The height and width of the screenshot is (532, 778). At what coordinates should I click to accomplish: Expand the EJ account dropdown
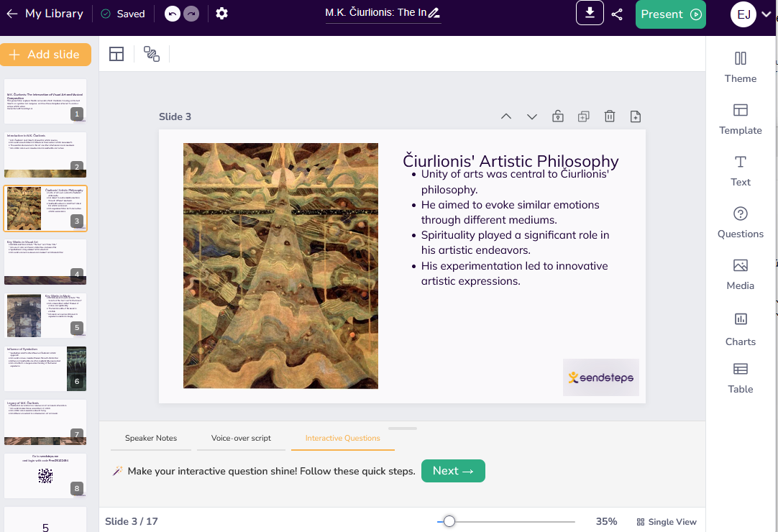tap(766, 14)
